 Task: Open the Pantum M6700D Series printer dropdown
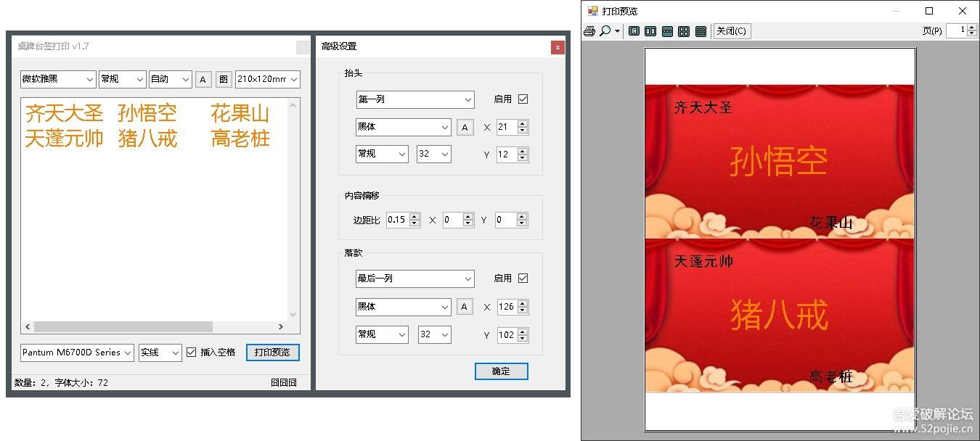coord(77,353)
